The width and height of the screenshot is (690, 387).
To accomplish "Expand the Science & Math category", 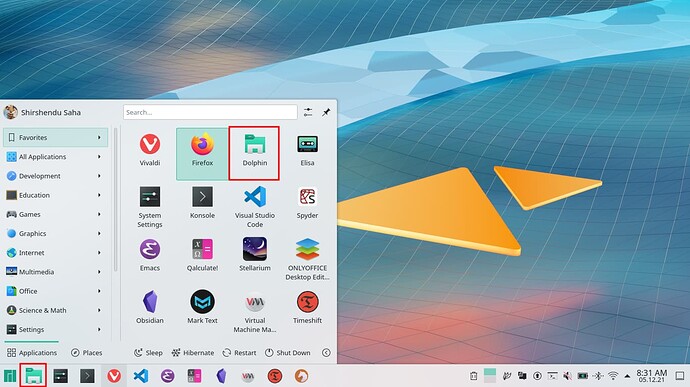I will [x=55, y=310].
